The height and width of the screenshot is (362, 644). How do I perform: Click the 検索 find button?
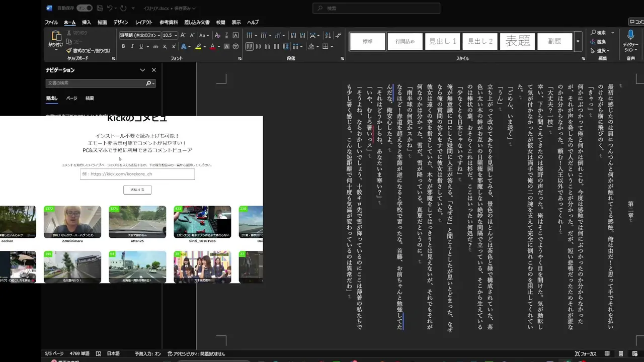click(x=598, y=33)
